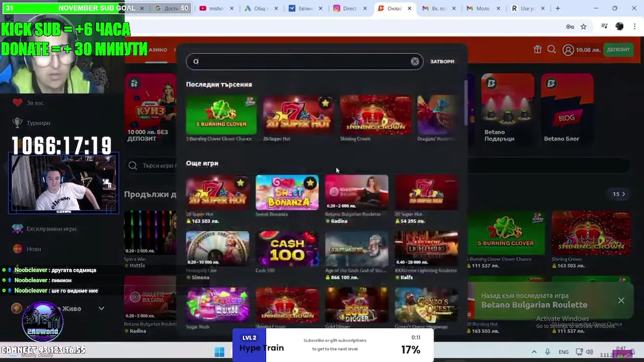Open the Gonzo's Quest Megaways tile

pyautogui.click(x=426, y=305)
